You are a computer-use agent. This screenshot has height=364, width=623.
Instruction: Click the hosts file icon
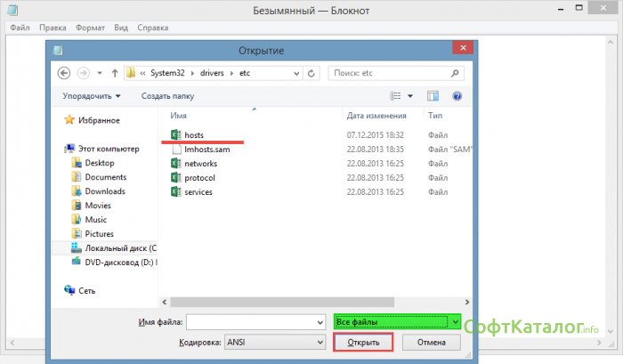(175, 133)
